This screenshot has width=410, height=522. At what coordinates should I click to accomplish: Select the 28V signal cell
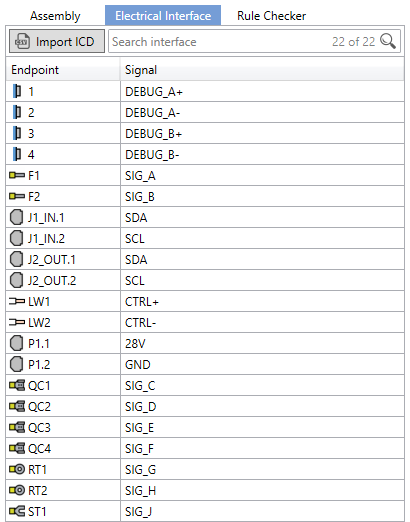(262, 343)
